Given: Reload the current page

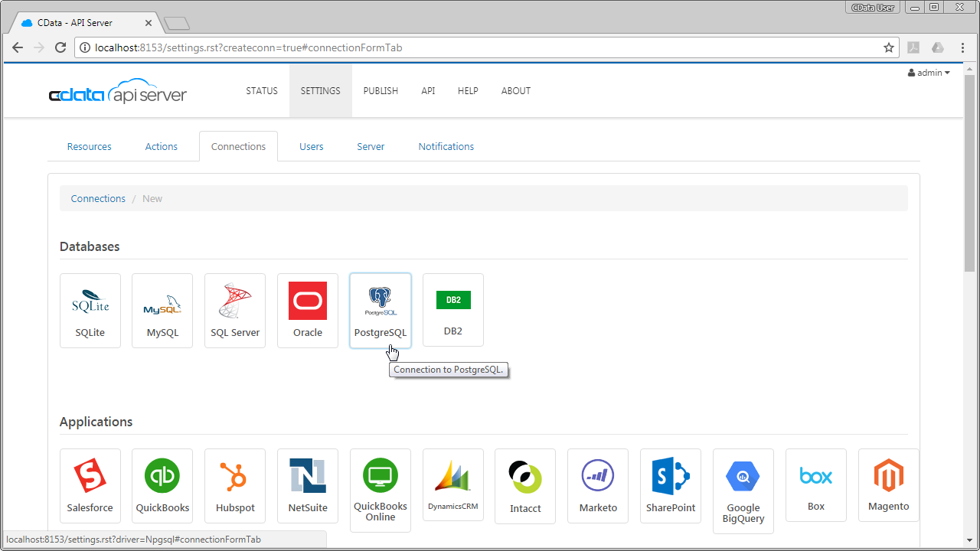Looking at the screenshot, I should pos(60,47).
